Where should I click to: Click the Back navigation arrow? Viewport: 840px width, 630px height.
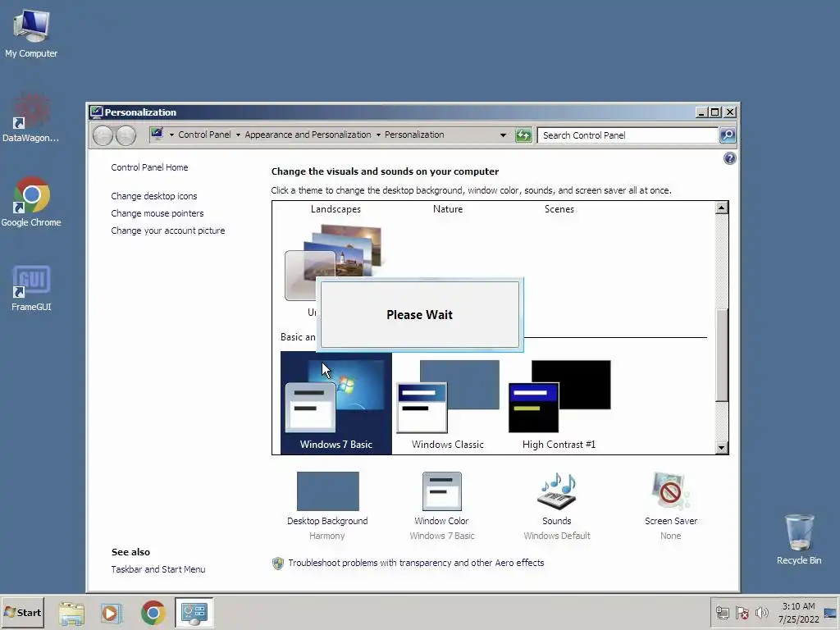click(x=103, y=135)
